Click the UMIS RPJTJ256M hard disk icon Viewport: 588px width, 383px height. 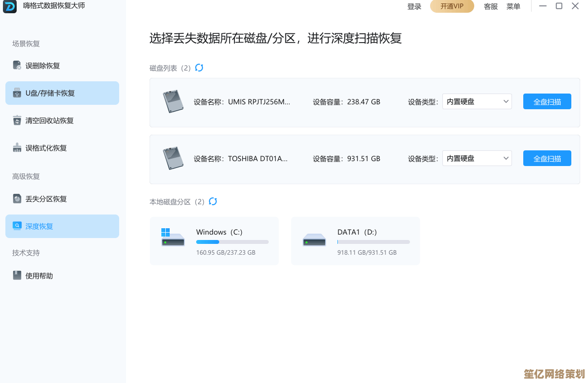pyautogui.click(x=173, y=102)
